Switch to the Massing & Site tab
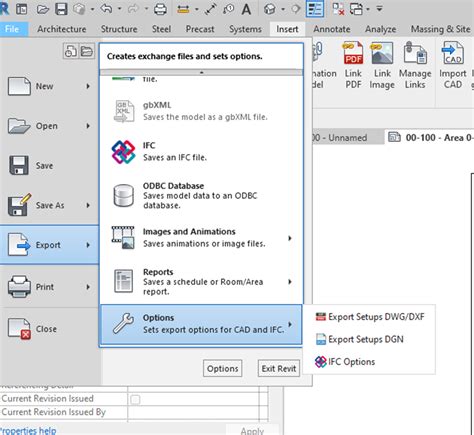Image resolution: width=474 pixels, height=435 pixels. pyautogui.click(x=441, y=29)
